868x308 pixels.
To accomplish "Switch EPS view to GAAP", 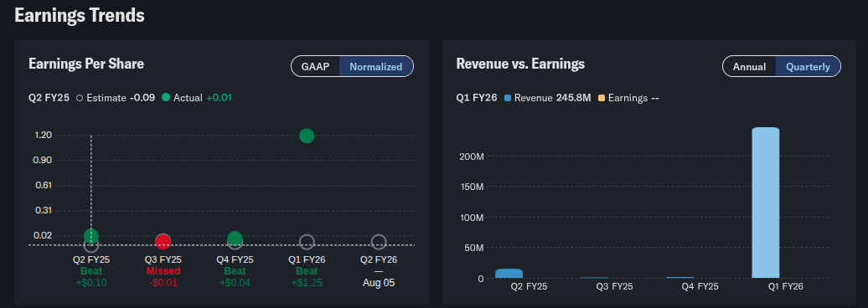I will click(316, 66).
